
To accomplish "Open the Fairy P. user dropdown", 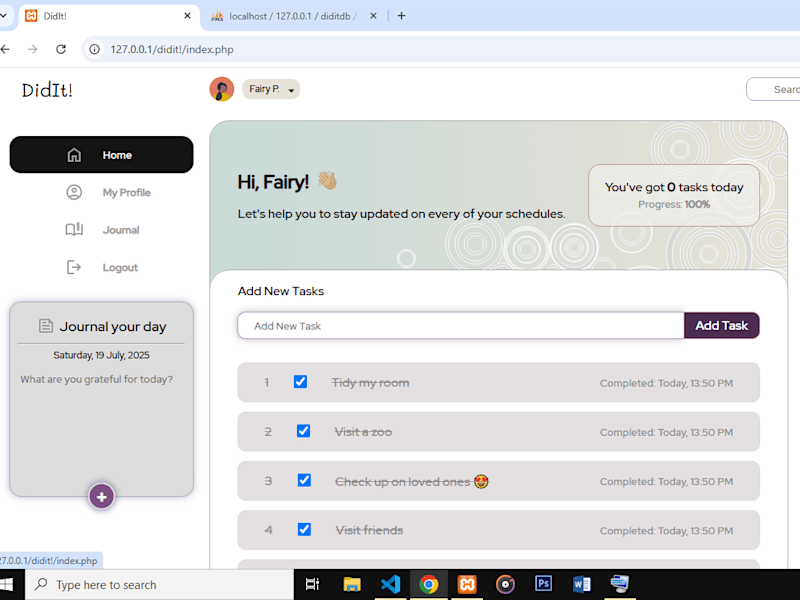I will pyautogui.click(x=271, y=89).
